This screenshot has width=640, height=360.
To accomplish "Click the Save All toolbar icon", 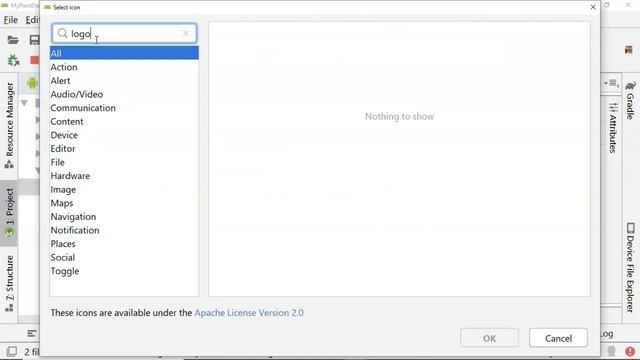I will click(x=34, y=40).
